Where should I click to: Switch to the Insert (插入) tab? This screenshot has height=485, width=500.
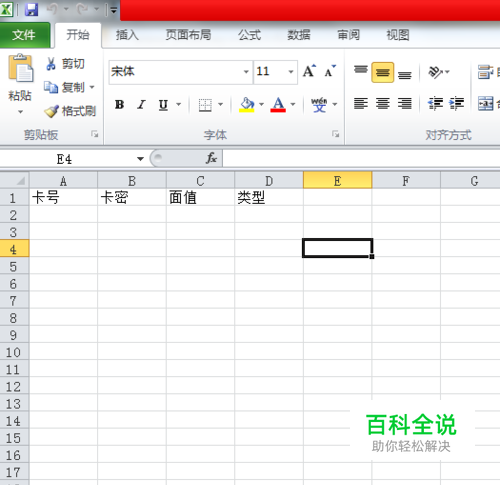(127, 35)
